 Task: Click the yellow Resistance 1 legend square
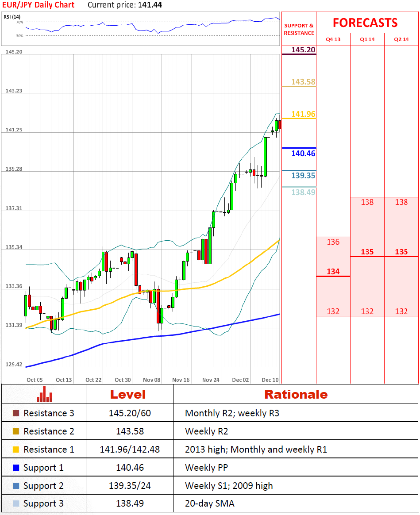16,450
